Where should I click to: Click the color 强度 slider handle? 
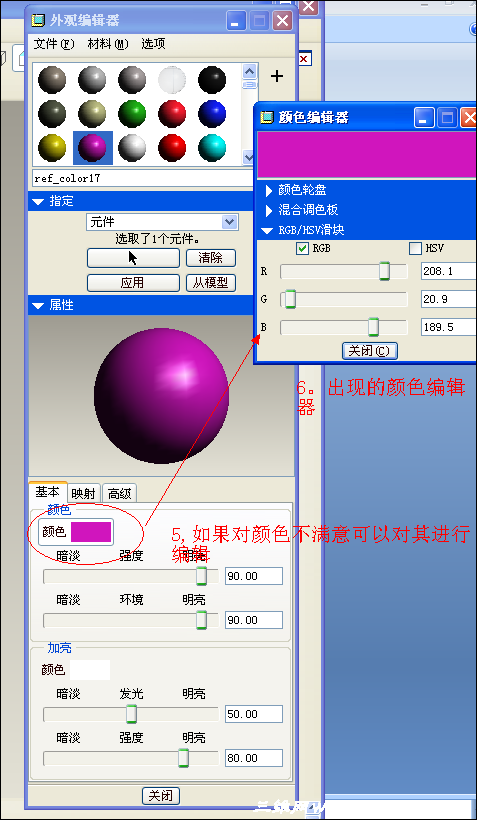201,576
